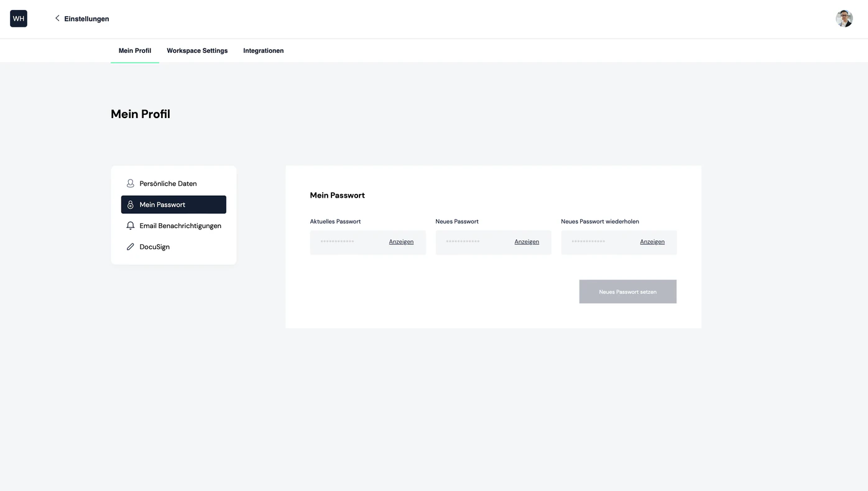Click the WH workspace logo

tap(19, 19)
